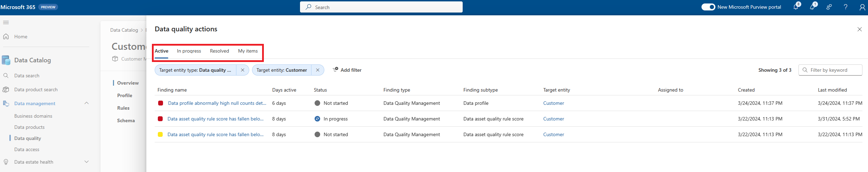Click the community feedback icon in header
Screen dimensions: 868x172
(829, 7)
